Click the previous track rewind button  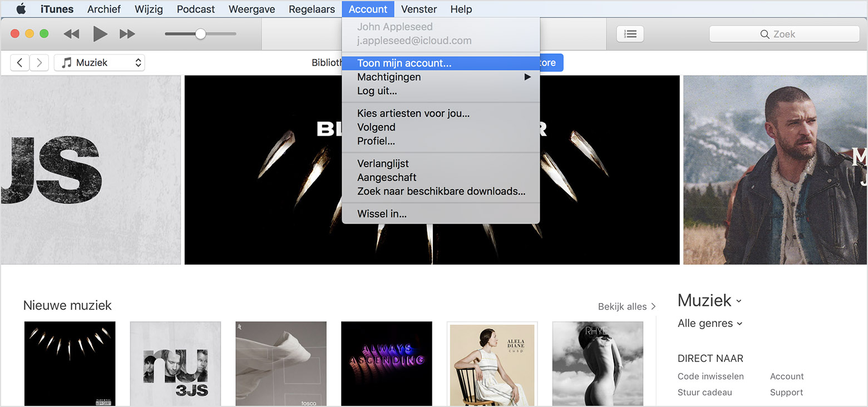tap(71, 34)
